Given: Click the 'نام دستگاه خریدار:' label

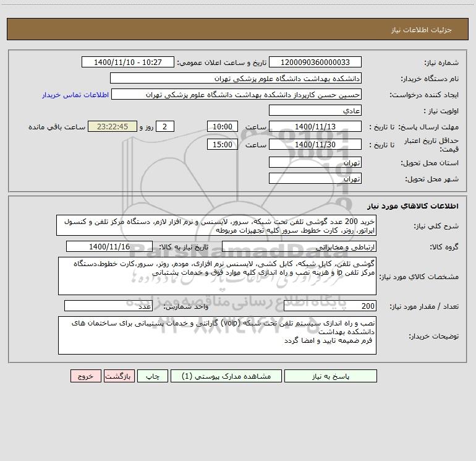Looking at the screenshot, I should 430,79.
